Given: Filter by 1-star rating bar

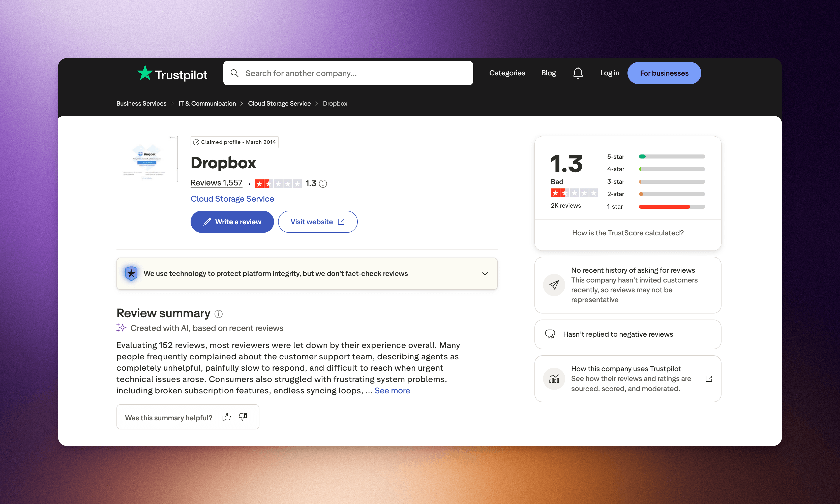Looking at the screenshot, I should [655, 206].
